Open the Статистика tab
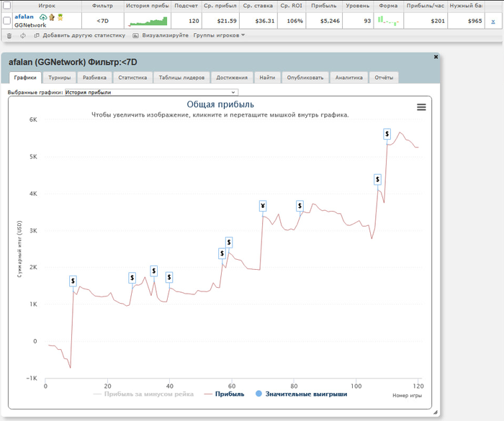The image size is (504, 421). pos(132,78)
